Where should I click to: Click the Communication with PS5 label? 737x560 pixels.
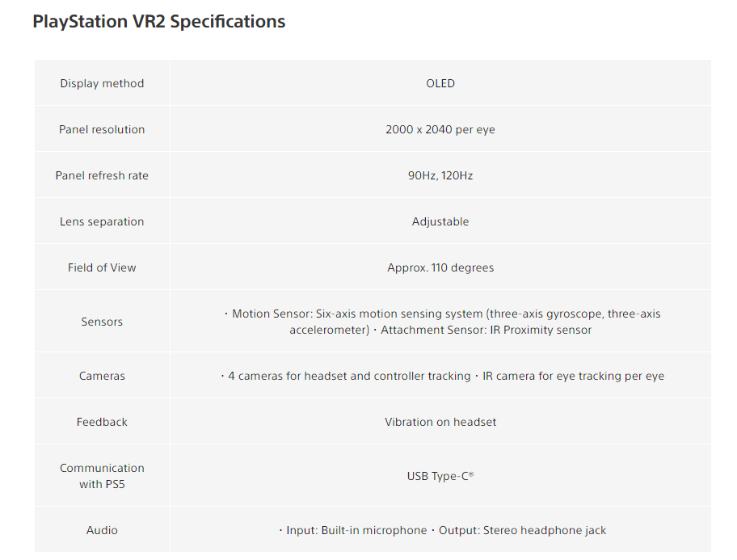pos(102,476)
